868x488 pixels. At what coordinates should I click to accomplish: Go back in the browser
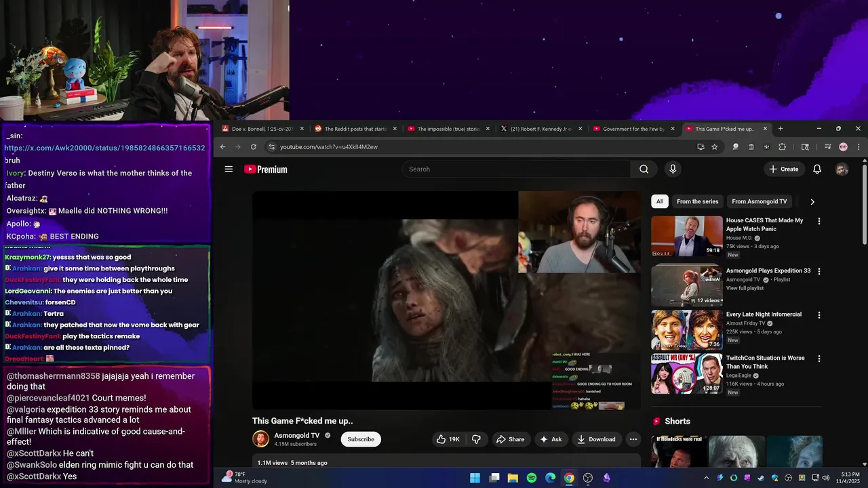pyautogui.click(x=222, y=147)
